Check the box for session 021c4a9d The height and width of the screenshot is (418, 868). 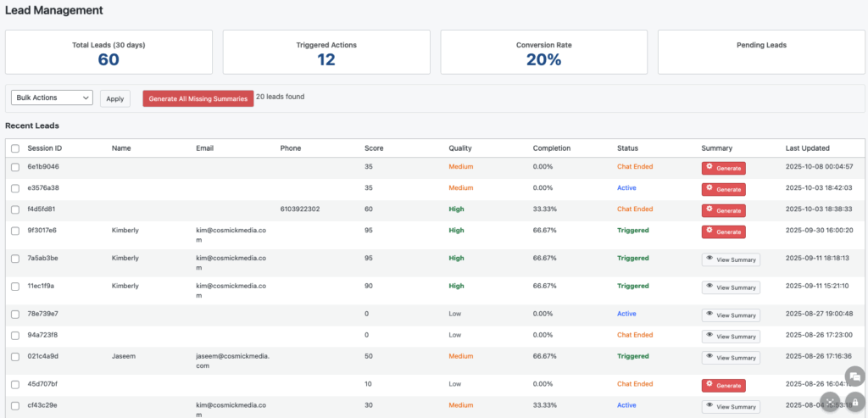click(x=15, y=357)
